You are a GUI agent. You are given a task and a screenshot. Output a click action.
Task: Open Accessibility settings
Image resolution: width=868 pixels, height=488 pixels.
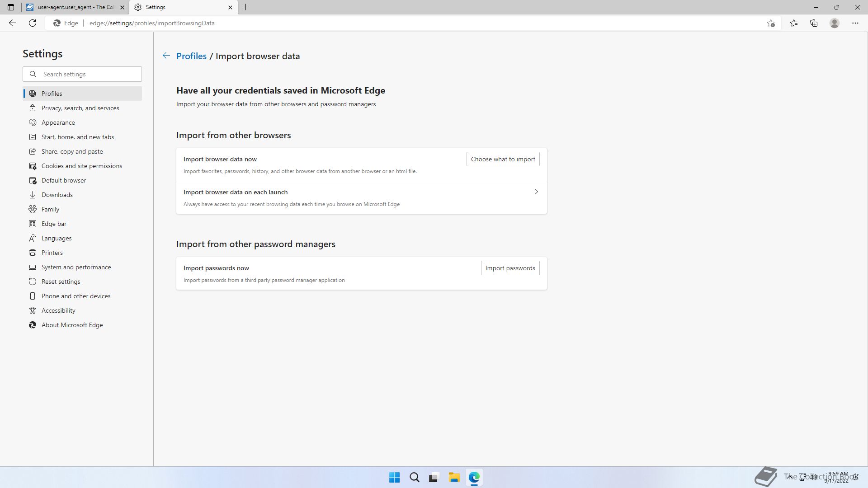pyautogui.click(x=82, y=310)
